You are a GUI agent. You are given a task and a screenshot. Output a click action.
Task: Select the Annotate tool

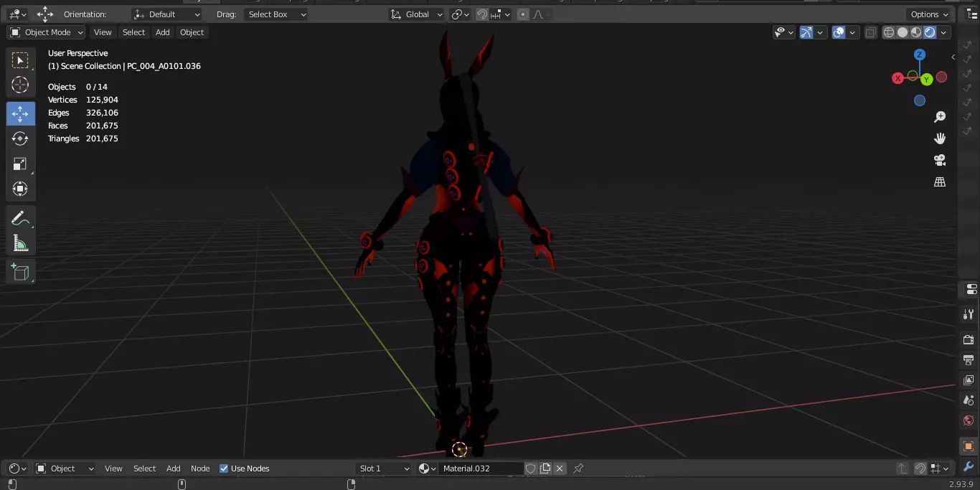tap(20, 218)
